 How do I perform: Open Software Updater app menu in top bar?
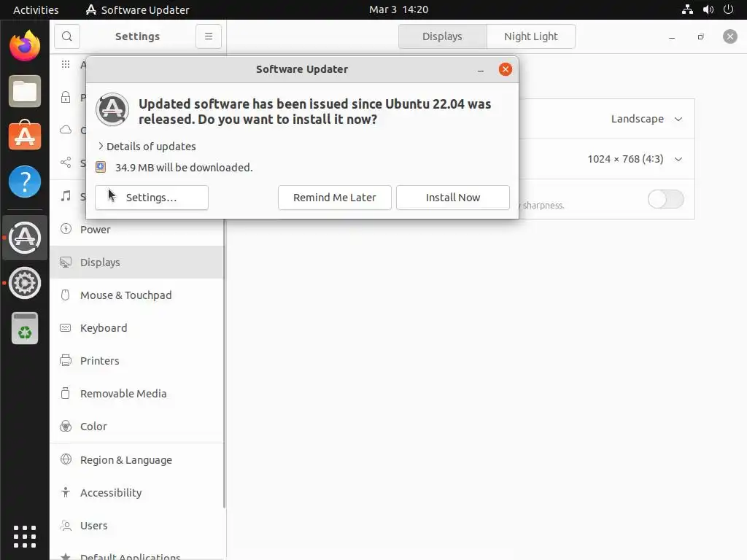pyautogui.click(x=137, y=9)
